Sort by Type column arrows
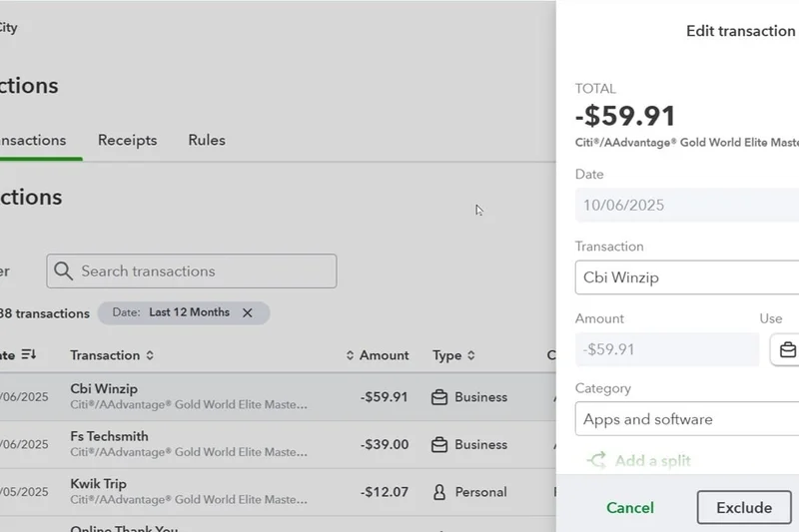799x532 pixels. [470, 355]
